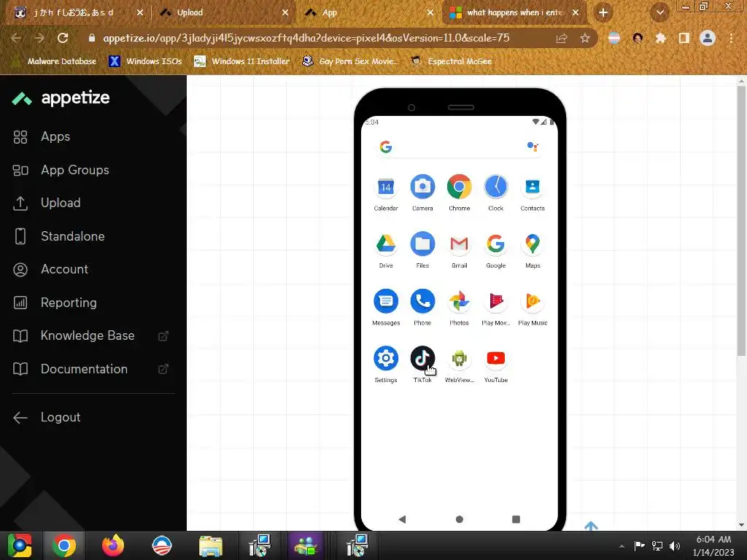This screenshot has height=560, width=747.
Task: Open Firefox from the taskbar
Action: pos(113,545)
